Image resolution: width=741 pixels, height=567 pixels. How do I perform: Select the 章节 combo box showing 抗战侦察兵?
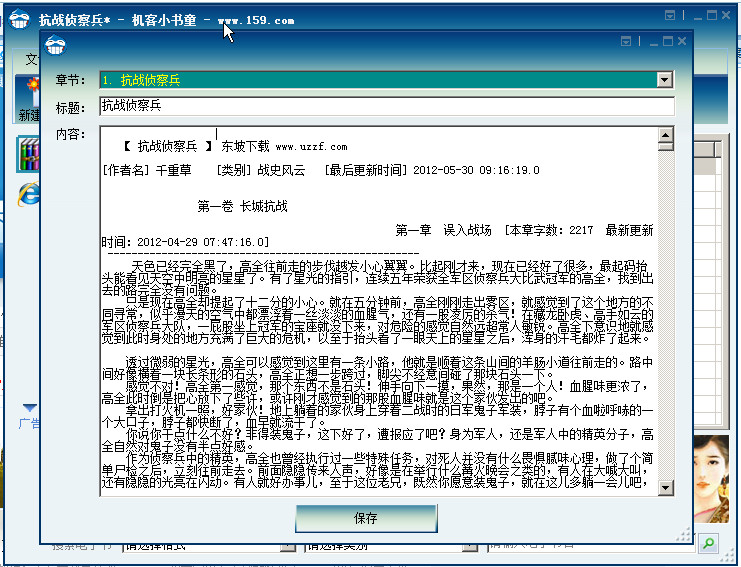[x=387, y=80]
